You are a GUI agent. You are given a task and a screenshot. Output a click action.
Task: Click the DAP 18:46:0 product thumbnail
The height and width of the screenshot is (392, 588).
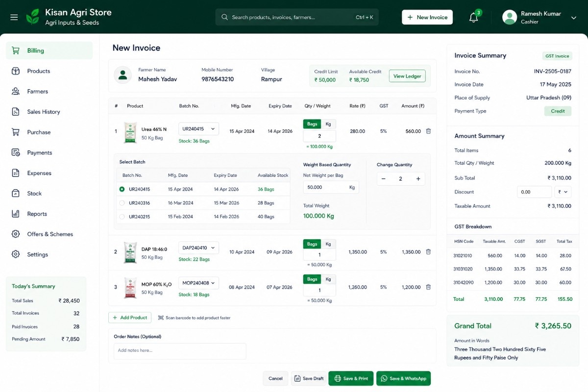(130, 252)
